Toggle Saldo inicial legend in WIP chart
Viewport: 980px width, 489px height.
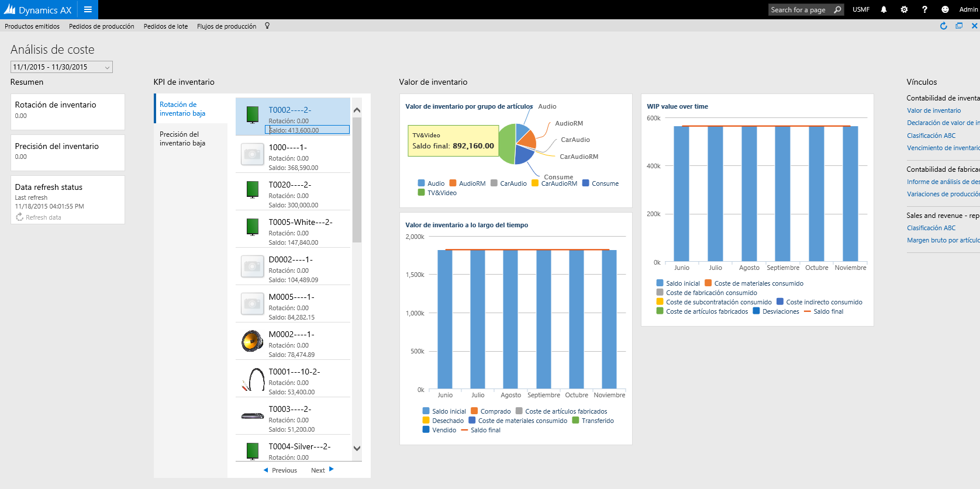pyautogui.click(x=678, y=283)
